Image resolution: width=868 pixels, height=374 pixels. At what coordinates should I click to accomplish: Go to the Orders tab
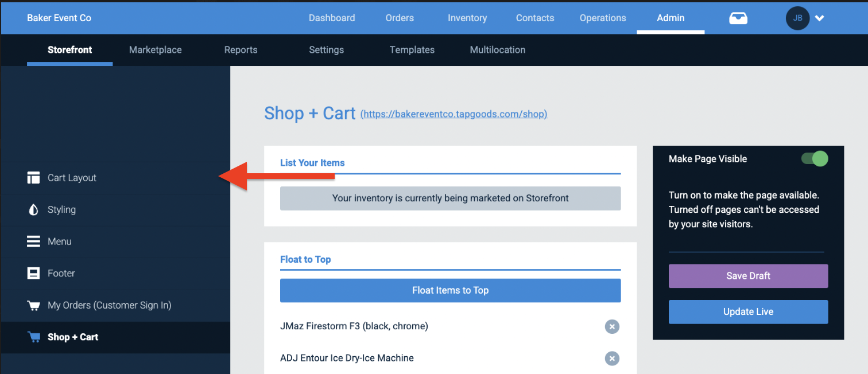[400, 18]
